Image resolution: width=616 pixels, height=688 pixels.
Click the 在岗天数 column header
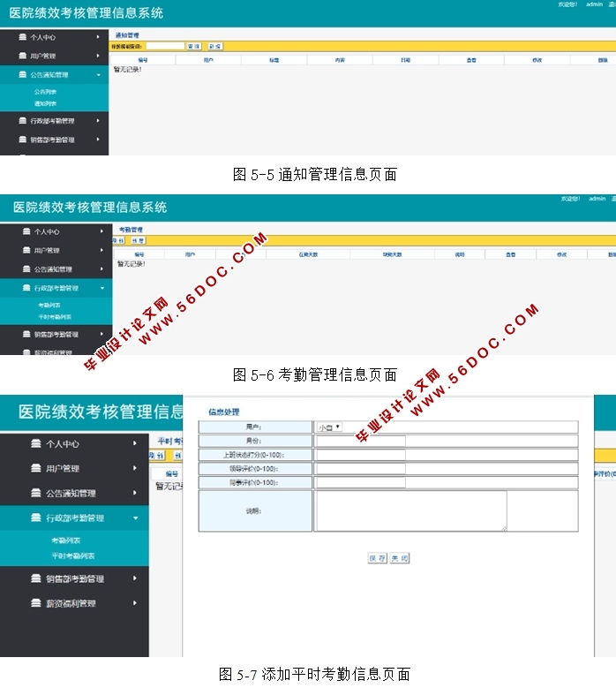(x=307, y=254)
